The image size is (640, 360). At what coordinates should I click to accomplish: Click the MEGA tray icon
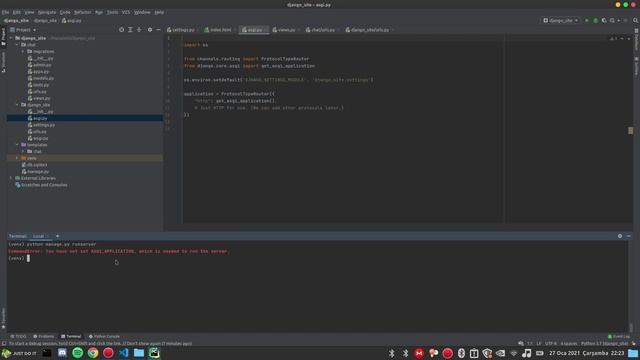click(419, 353)
